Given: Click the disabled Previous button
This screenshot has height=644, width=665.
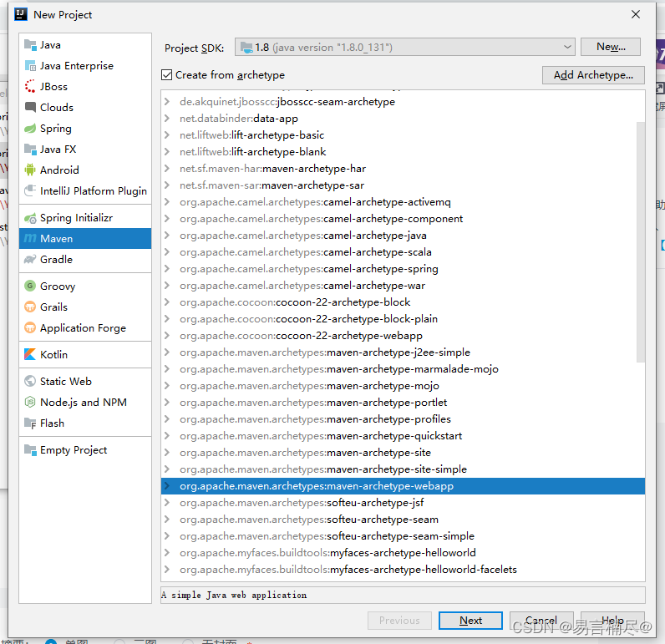Looking at the screenshot, I should pyautogui.click(x=399, y=621).
